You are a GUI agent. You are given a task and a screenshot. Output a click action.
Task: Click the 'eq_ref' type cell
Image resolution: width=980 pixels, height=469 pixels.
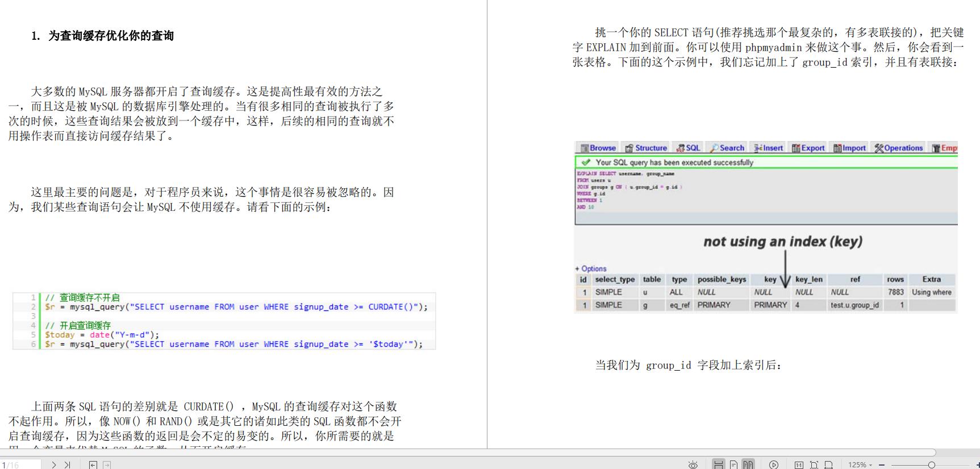[x=679, y=305]
